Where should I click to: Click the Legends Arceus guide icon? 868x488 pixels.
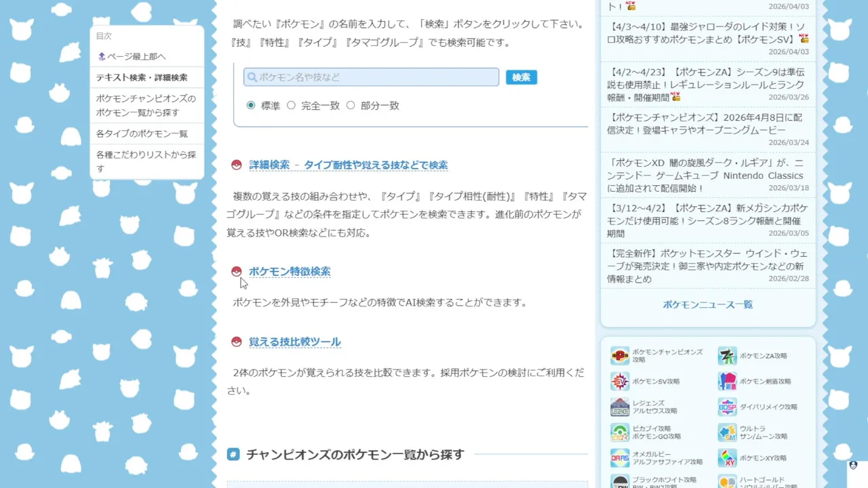coord(620,407)
